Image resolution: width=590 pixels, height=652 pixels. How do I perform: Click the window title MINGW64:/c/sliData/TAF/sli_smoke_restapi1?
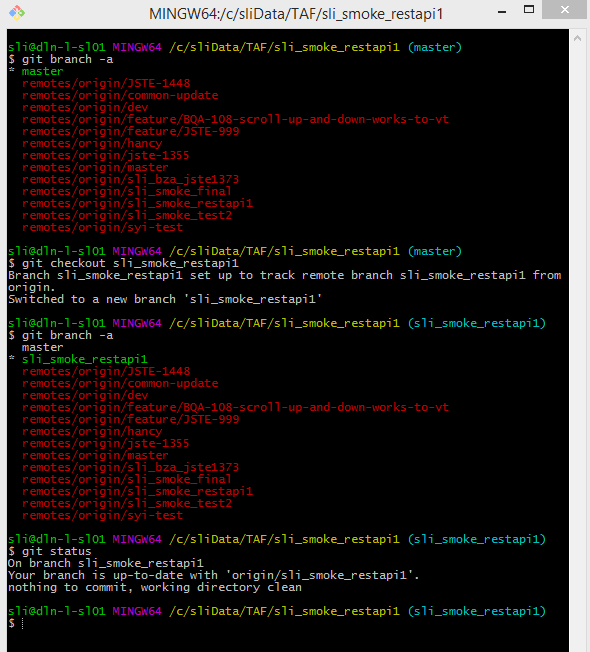pos(296,14)
